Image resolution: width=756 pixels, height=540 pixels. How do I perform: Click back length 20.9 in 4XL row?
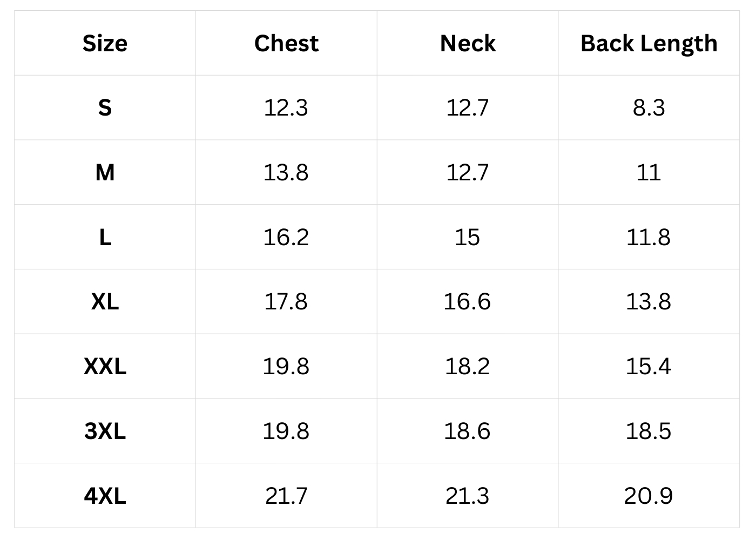(x=649, y=495)
